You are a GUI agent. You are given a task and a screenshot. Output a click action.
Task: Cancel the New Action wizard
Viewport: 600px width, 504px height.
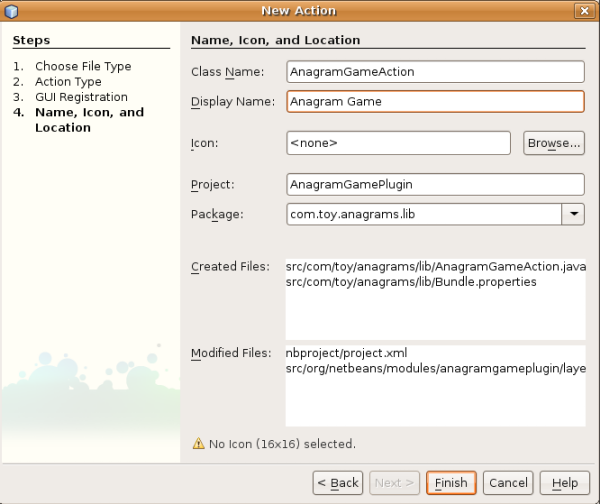(x=508, y=483)
